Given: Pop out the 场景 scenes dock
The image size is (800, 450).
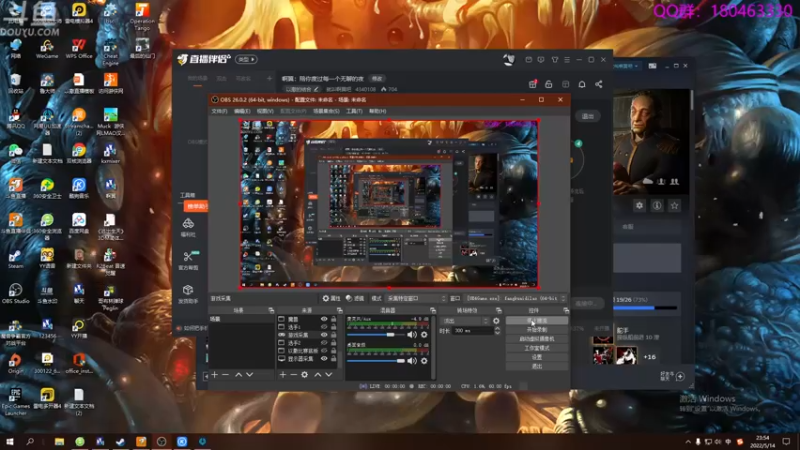Looking at the screenshot, I should 271,310.
